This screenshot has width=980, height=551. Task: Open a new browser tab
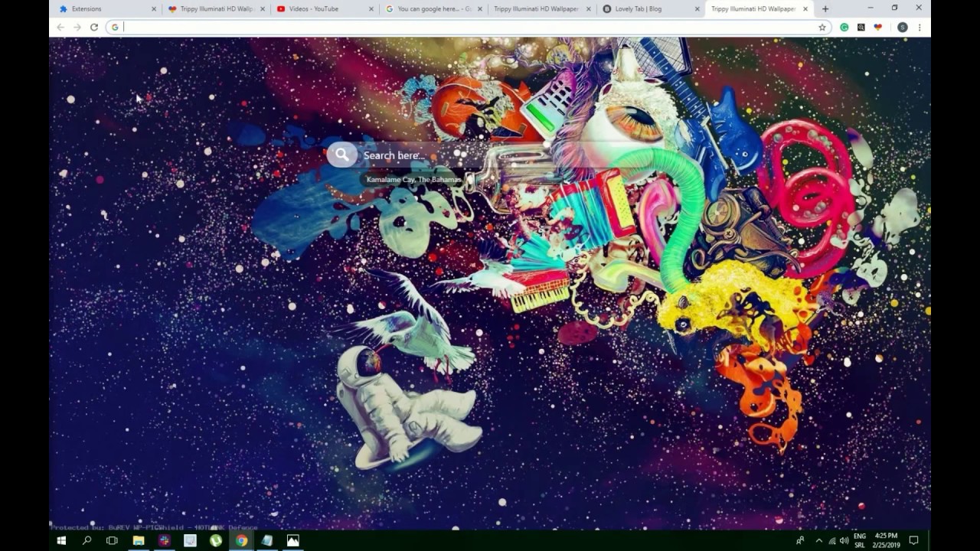[x=825, y=9]
